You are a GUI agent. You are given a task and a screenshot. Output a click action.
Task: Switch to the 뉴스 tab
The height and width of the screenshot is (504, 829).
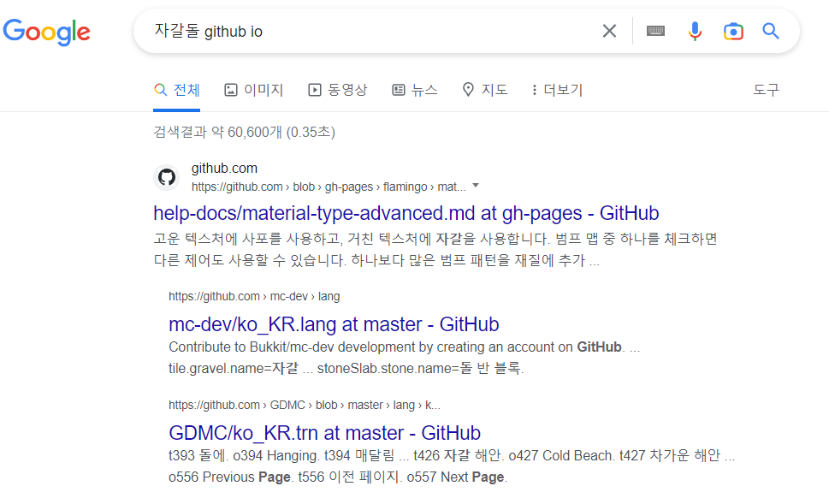(415, 90)
